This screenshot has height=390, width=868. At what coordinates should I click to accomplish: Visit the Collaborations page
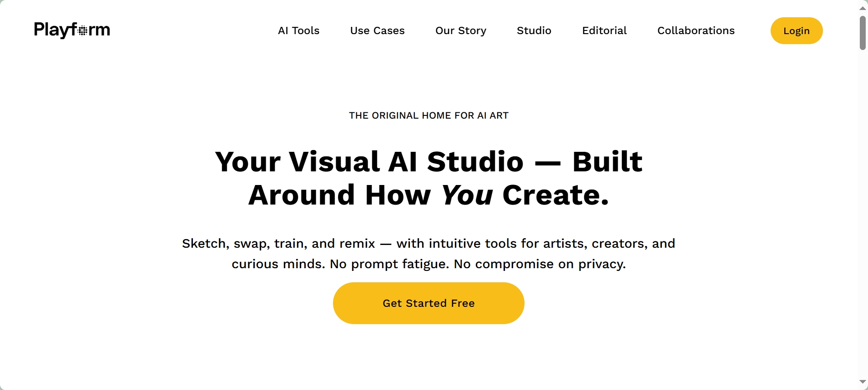(696, 30)
